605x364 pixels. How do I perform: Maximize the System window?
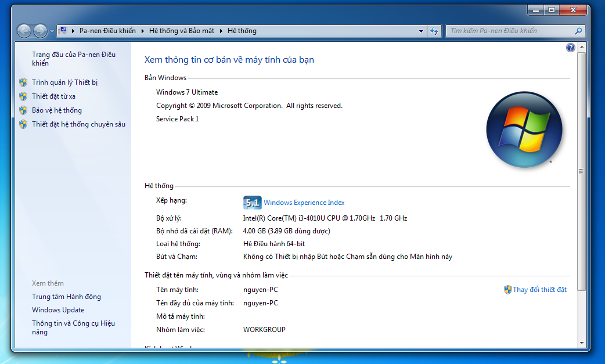click(x=552, y=10)
